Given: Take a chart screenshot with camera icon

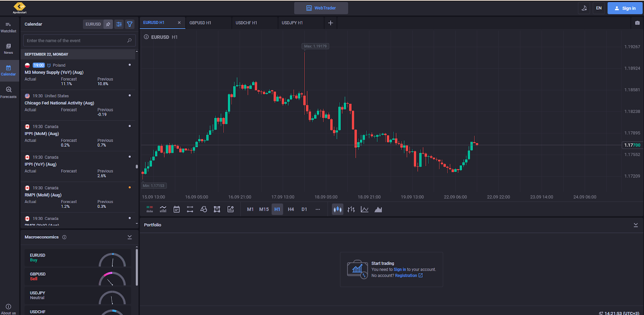Looking at the screenshot, I should point(637,23).
